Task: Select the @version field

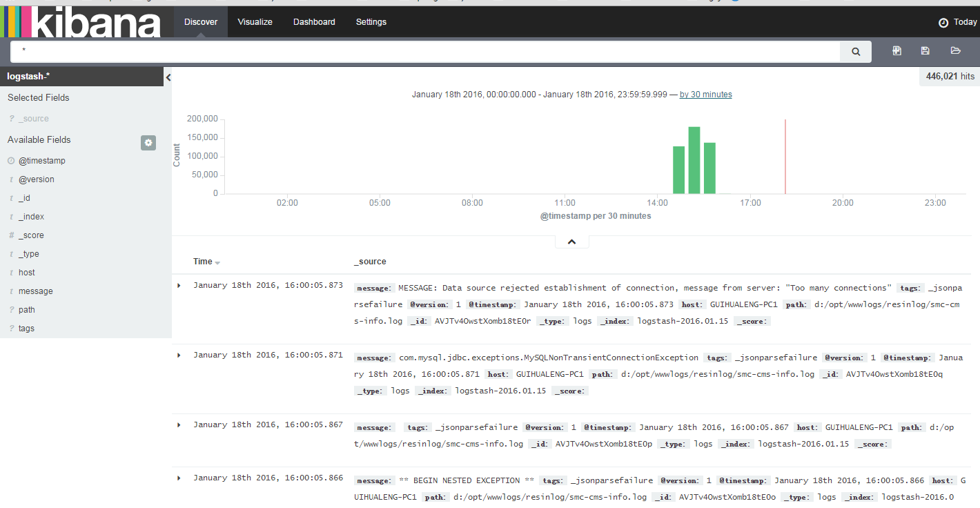Action: click(x=37, y=179)
